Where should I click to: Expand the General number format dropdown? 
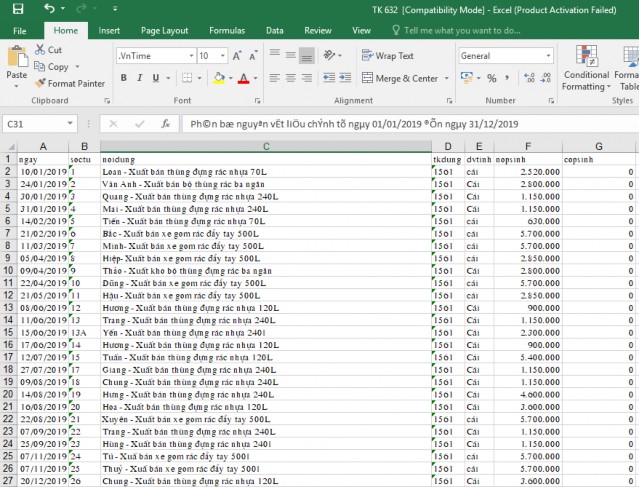[x=548, y=56]
